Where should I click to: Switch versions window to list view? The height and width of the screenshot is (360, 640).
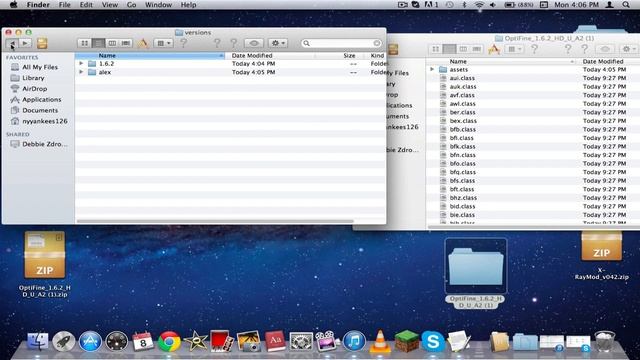tap(98, 43)
